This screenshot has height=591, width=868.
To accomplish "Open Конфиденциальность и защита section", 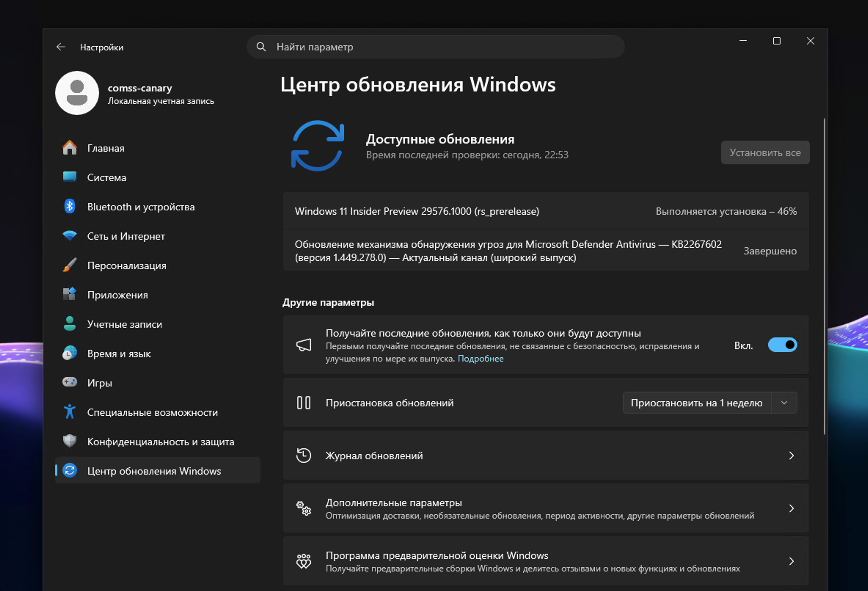I will pyautogui.click(x=158, y=442).
